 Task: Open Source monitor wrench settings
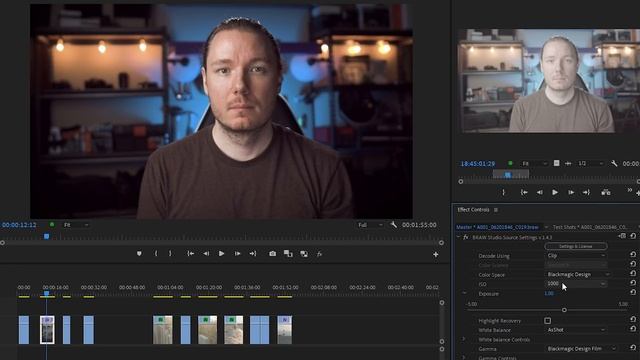pyautogui.click(x=614, y=163)
